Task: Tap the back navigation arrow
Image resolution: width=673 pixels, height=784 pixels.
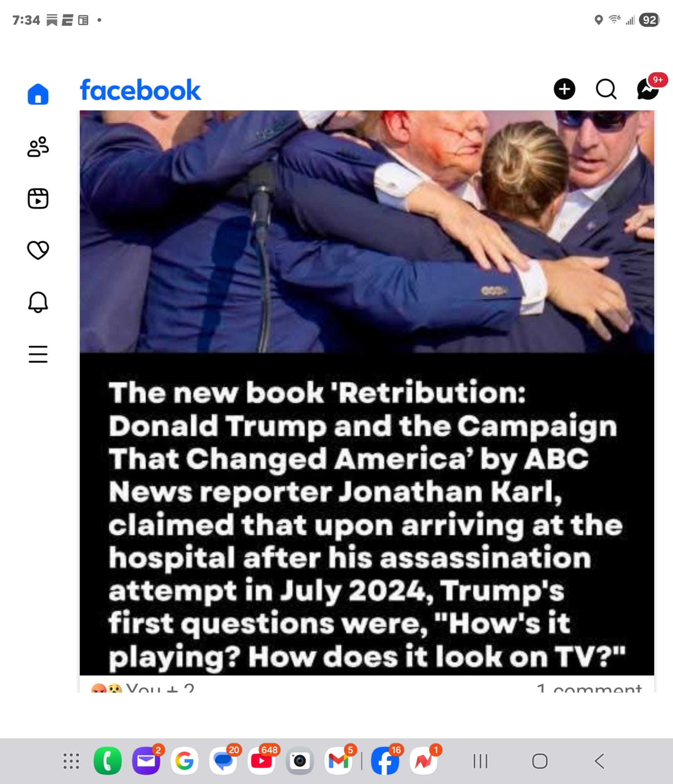Action: [x=599, y=761]
